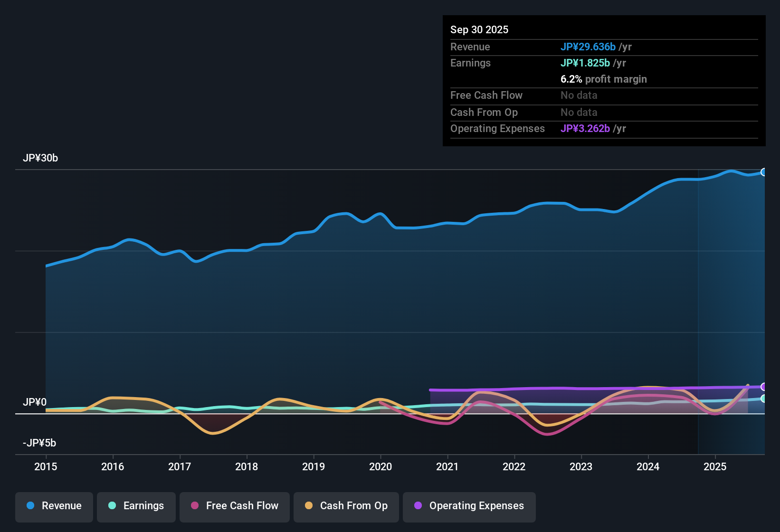Click the Free Cash Flow No data row
The height and width of the screenshot is (532, 780).
tap(487, 95)
